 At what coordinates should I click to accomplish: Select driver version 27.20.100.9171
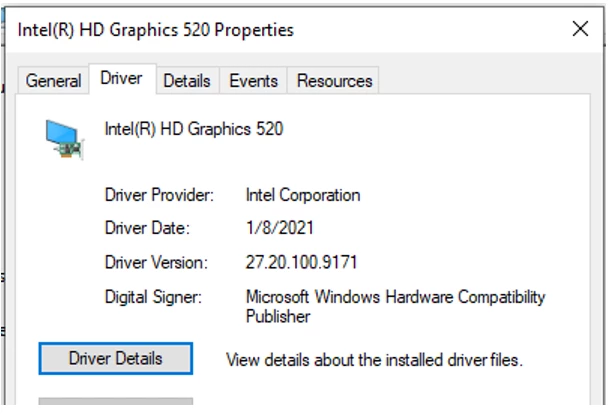301,262
